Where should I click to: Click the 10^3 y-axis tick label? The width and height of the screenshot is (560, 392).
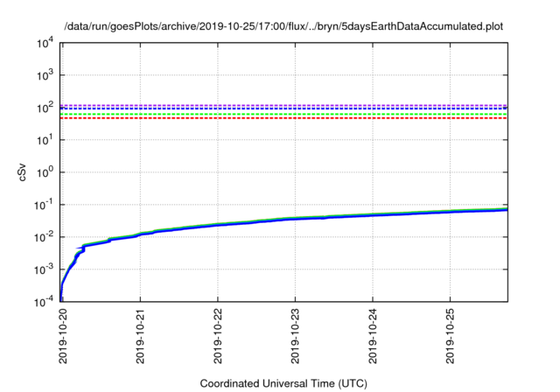click(x=45, y=75)
